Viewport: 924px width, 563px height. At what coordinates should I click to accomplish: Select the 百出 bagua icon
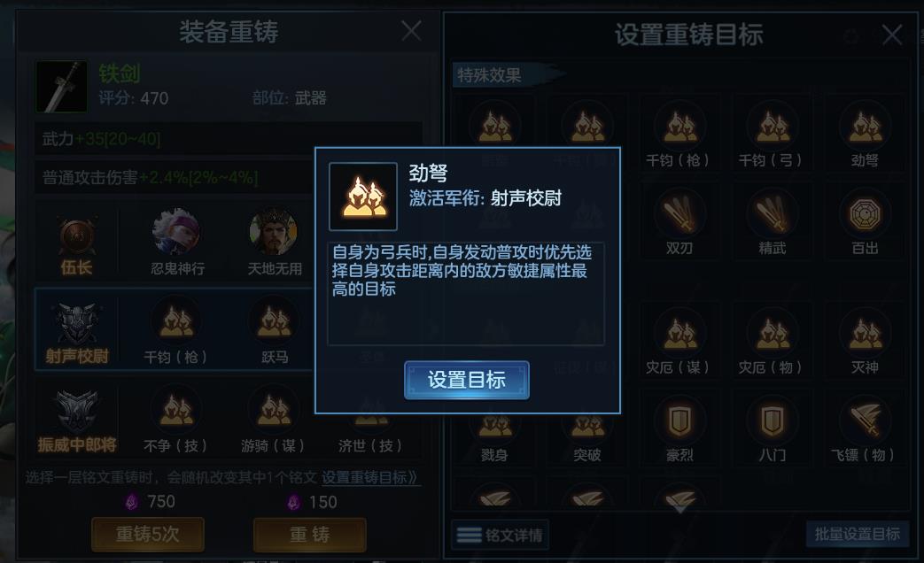[865, 213]
